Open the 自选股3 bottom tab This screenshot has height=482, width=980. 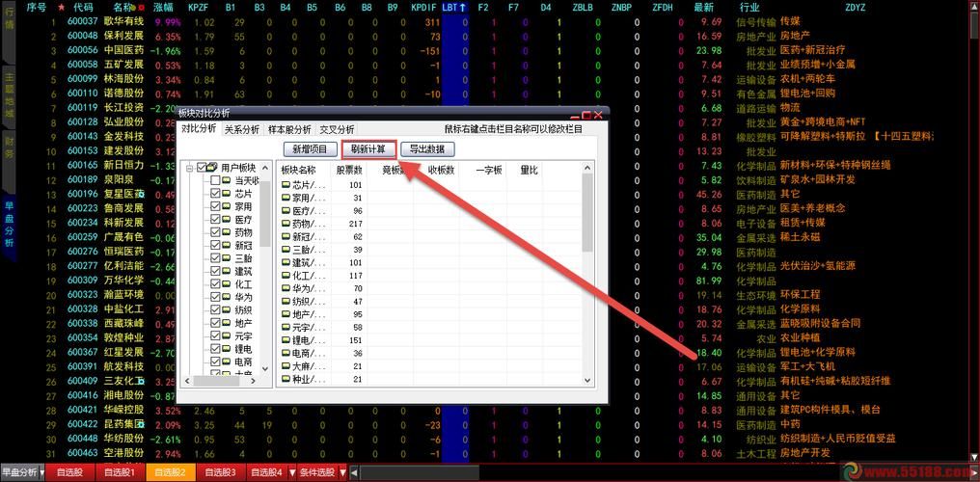click(x=221, y=472)
